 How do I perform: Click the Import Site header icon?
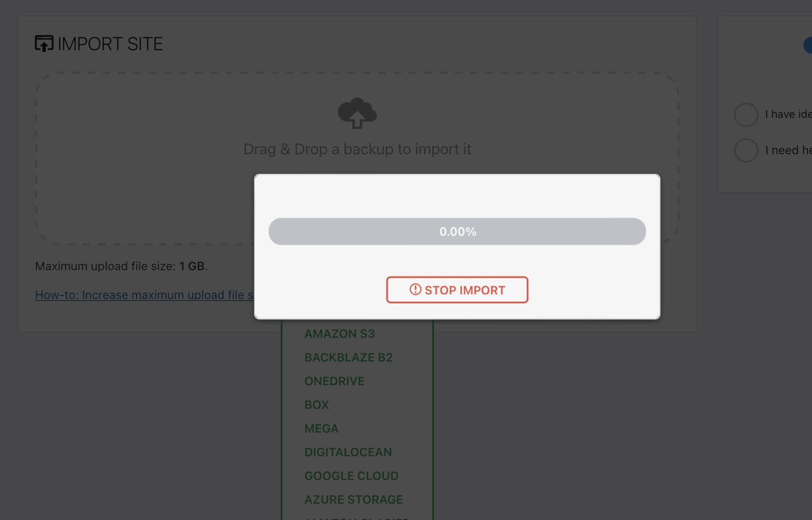tap(44, 44)
